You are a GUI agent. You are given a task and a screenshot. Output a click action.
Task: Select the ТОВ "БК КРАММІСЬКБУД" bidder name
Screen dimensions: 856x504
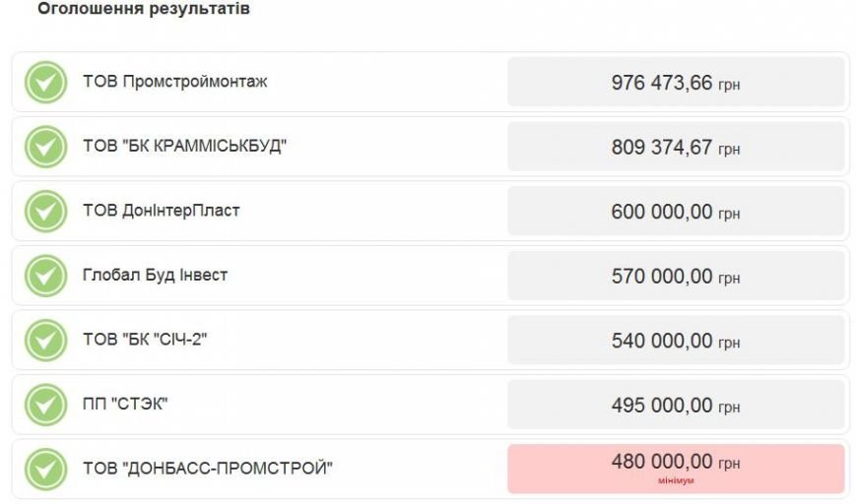pyautogui.click(x=184, y=147)
